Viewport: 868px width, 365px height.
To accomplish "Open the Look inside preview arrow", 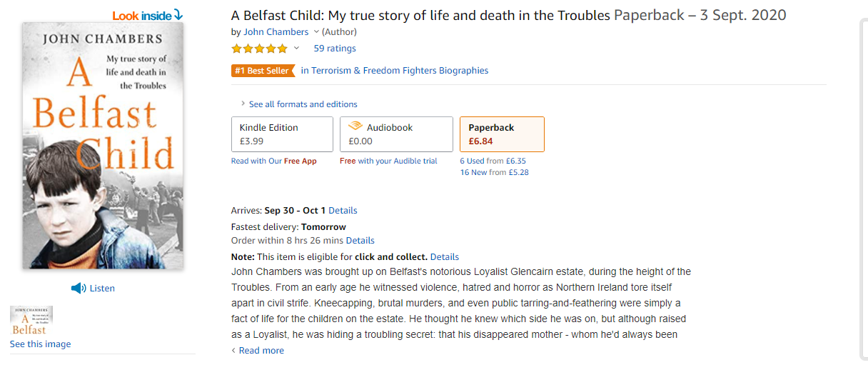I will (x=178, y=14).
